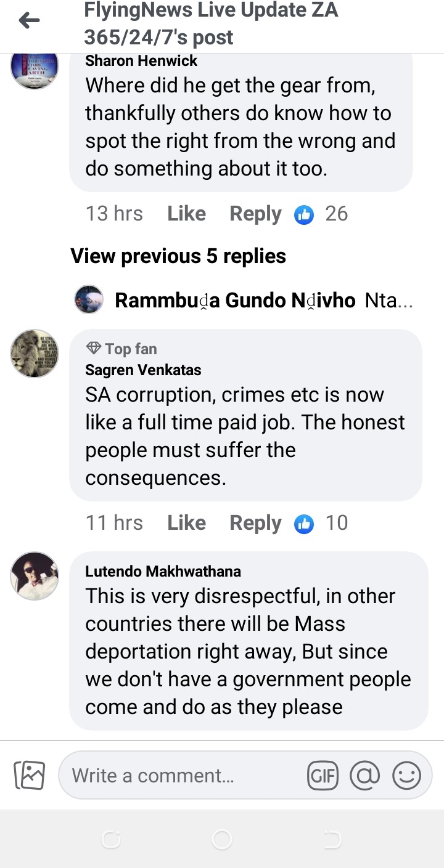This screenshot has width=444, height=868.
Task: Tap like reaction icon beside 26
Action: [x=304, y=214]
